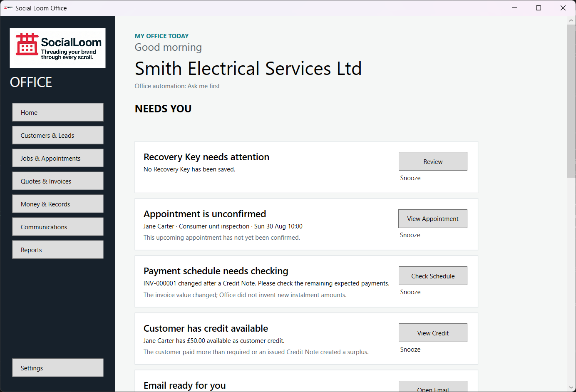Click the scrollbar down arrow
The image size is (576, 392).
pyautogui.click(x=571, y=387)
